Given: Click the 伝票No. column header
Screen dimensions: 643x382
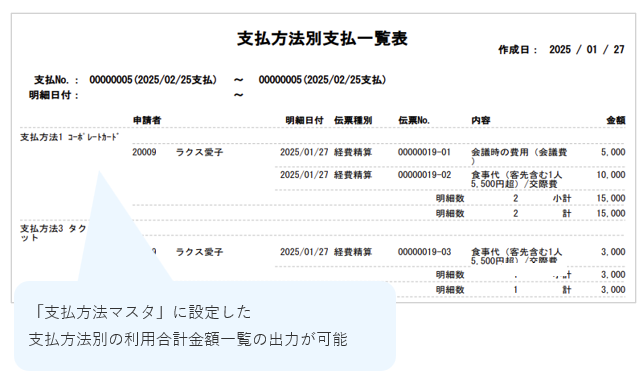Looking at the screenshot, I should click(414, 121).
